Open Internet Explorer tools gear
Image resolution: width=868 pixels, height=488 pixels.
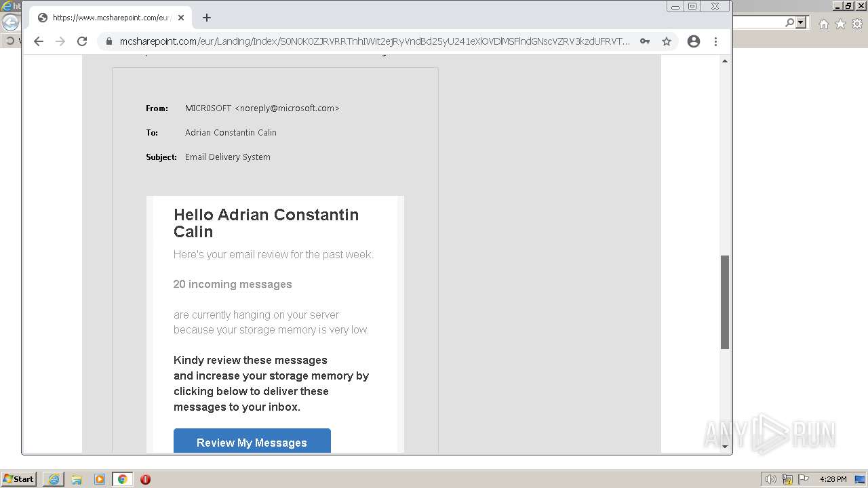(x=857, y=24)
